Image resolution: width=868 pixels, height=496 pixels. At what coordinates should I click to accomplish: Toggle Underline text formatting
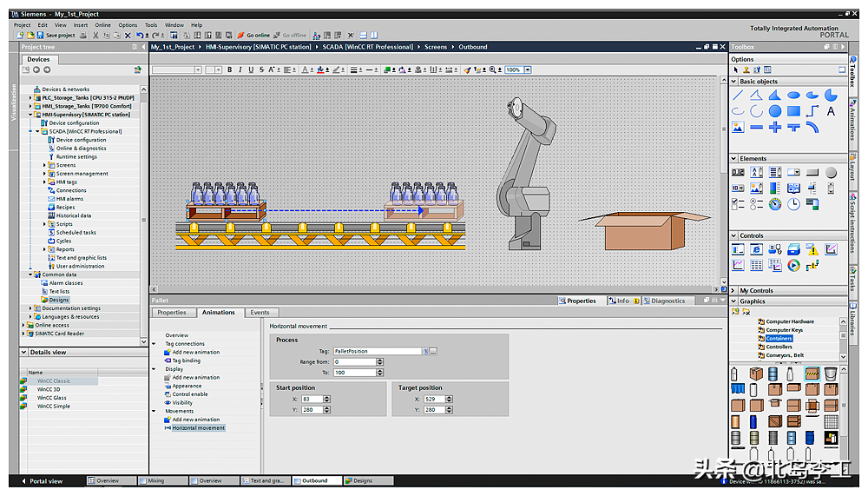251,69
